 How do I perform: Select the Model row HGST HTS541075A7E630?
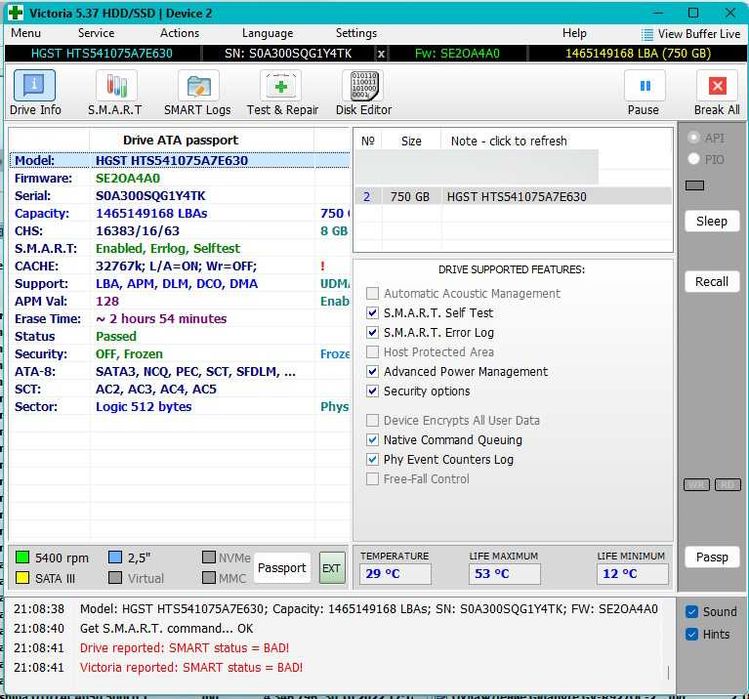pyautogui.click(x=180, y=161)
